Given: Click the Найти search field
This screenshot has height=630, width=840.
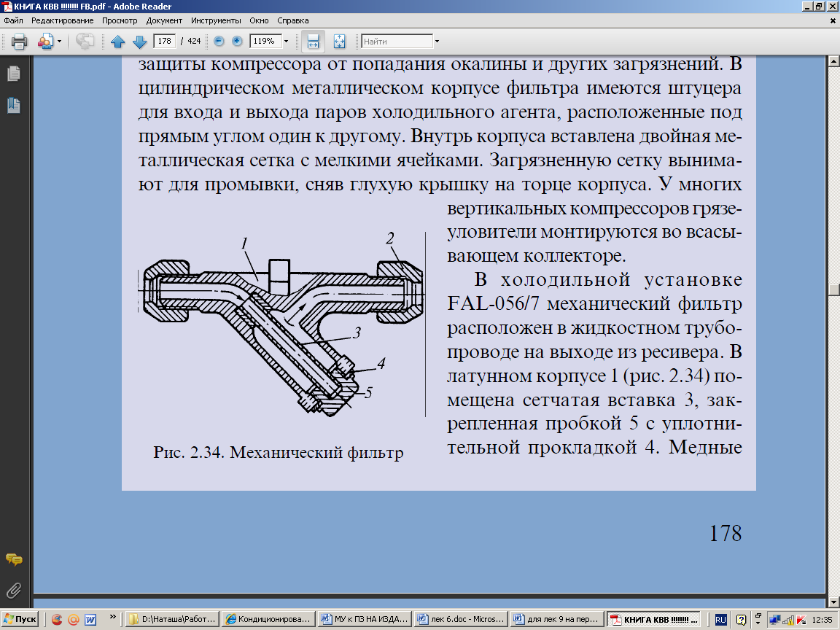Looking at the screenshot, I should (x=397, y=42).
